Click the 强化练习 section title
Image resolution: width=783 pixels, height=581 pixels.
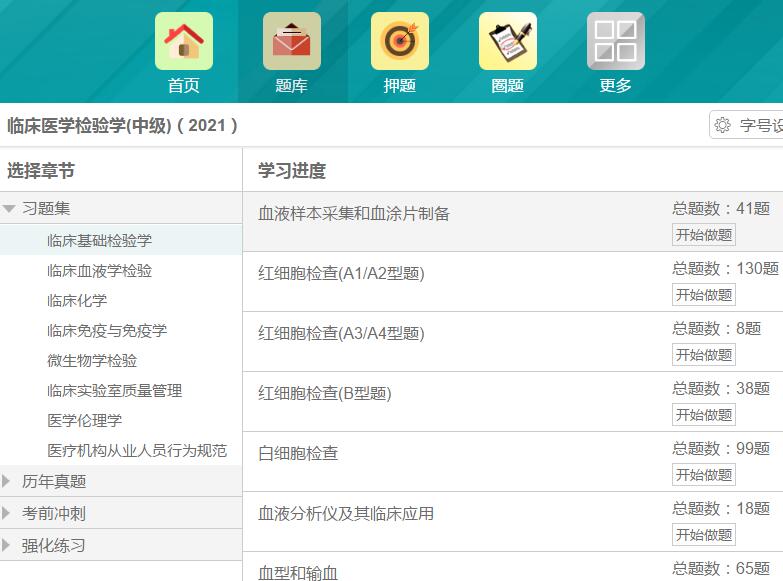[54, 545]
